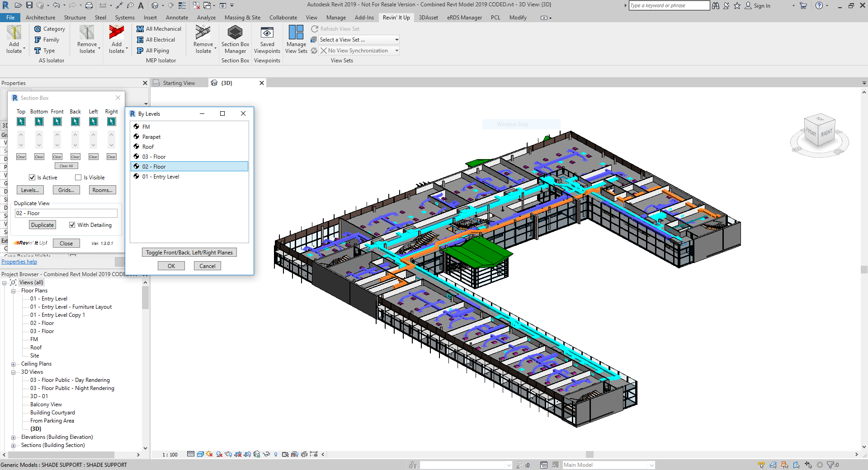Isolate by Type in AS Isolator
Screen dimensions: 868x470
[45, 51]
